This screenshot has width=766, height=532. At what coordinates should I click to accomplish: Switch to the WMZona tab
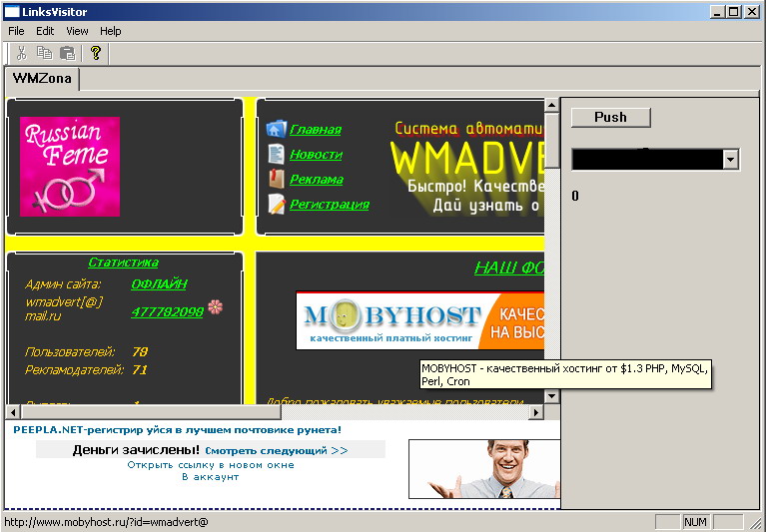(x=42, y=79)
